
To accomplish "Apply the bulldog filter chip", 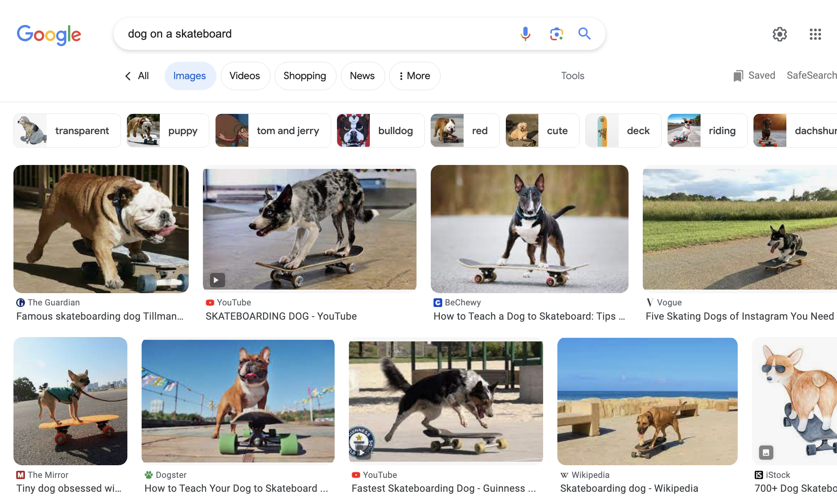I will pyautogui.click(x=395, y=131).
